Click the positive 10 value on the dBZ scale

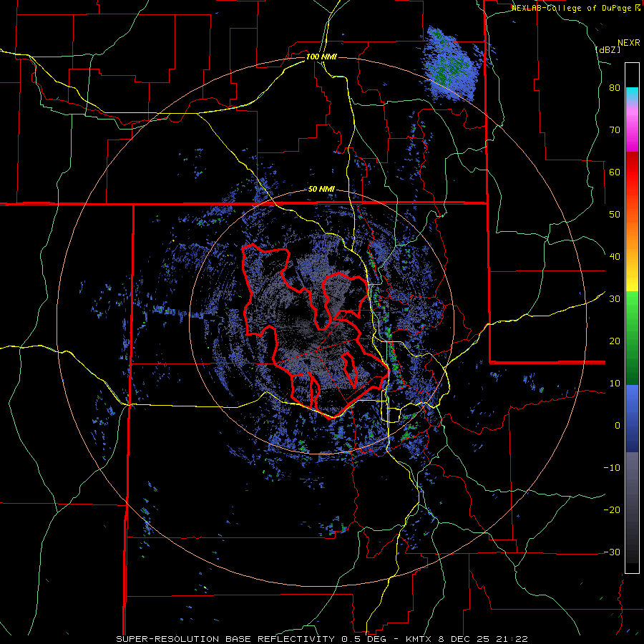(x=615, y=384)
